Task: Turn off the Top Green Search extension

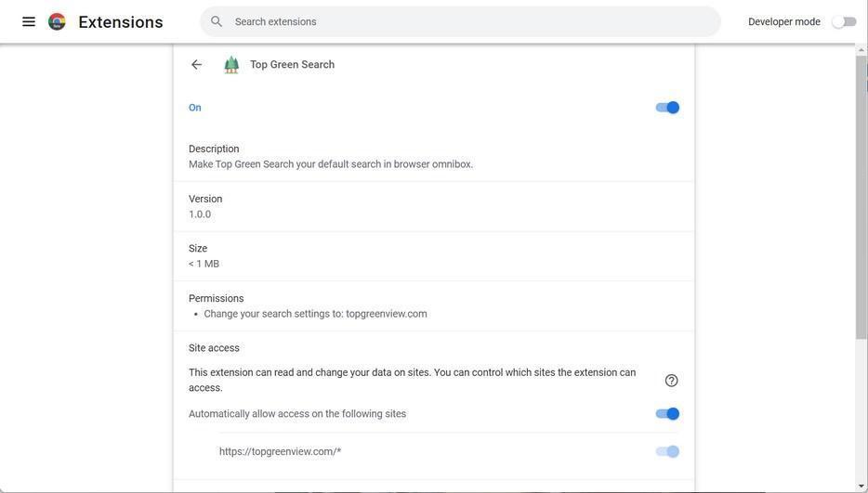Action: [x=667, y=108]
